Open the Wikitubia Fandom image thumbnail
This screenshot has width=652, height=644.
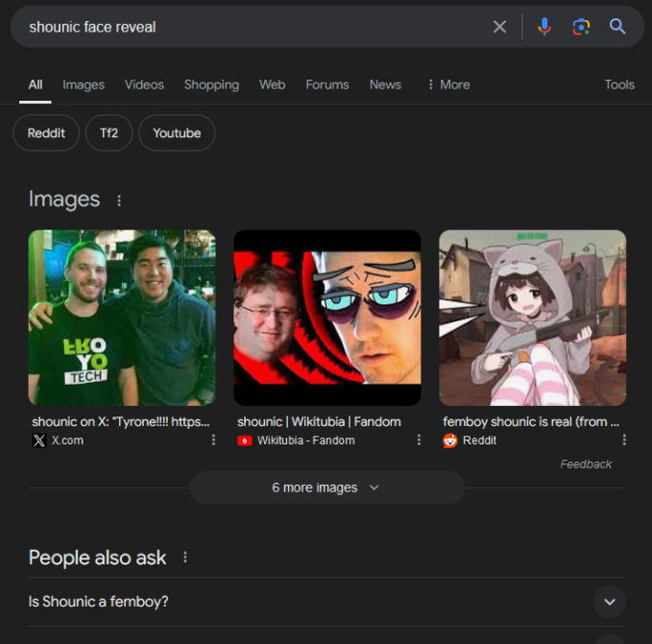click(327, 318)
